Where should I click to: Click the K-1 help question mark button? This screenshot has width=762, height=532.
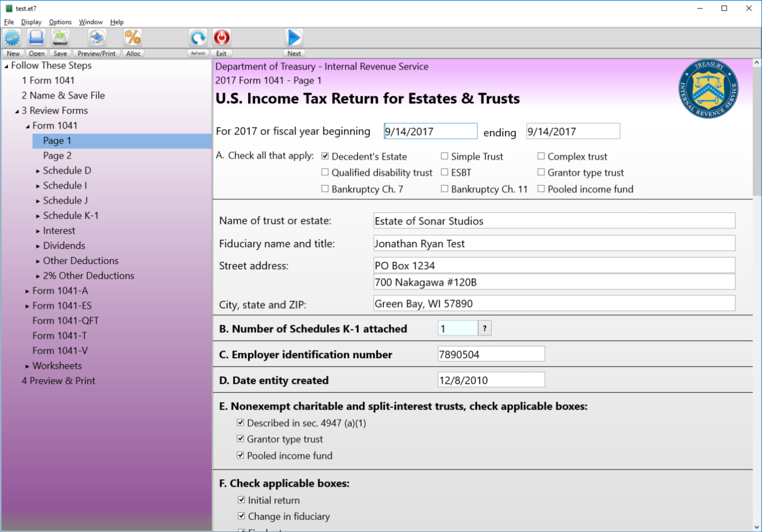pyautogui.click(x=484, y=328)
